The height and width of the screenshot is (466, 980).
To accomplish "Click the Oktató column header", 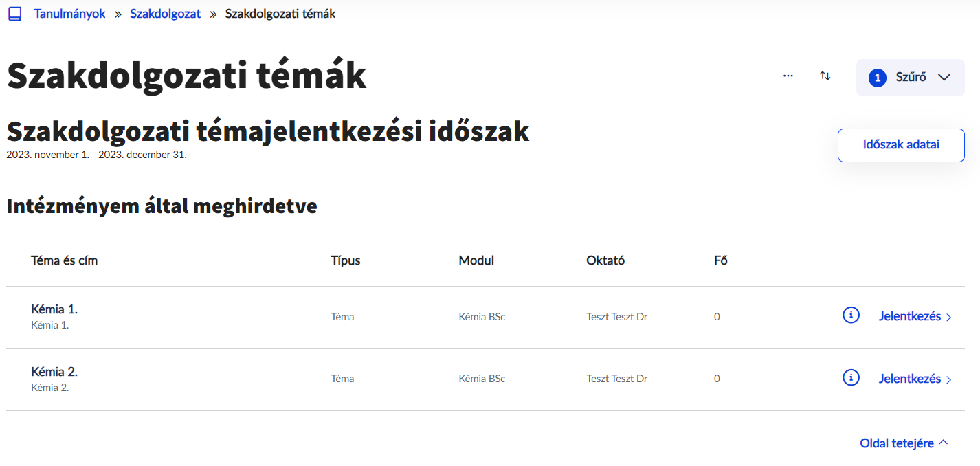I will coord(605,260).
